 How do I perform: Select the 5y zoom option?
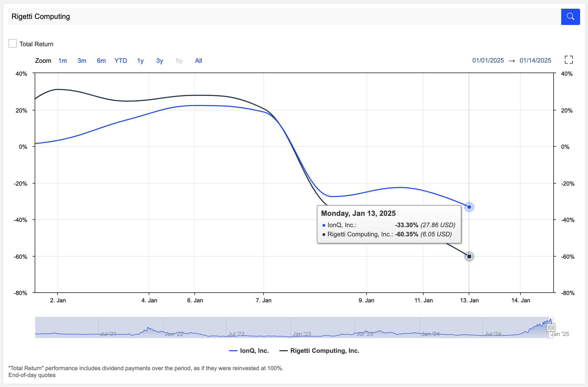click(179, 61)
